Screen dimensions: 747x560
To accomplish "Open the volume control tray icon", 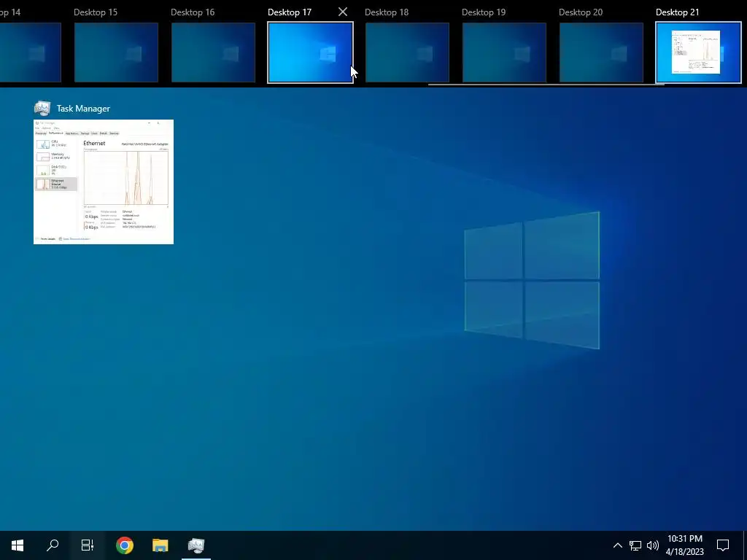I will [653, 545].
